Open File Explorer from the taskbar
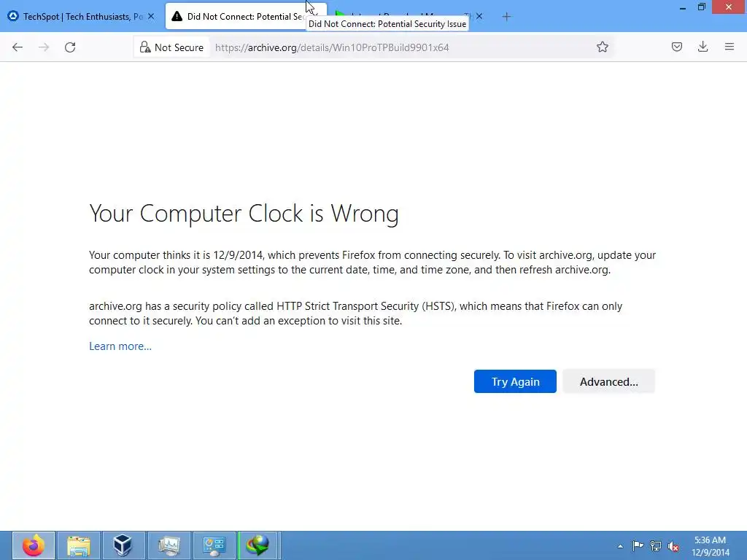747x560 pixels. tap(79, 545)
